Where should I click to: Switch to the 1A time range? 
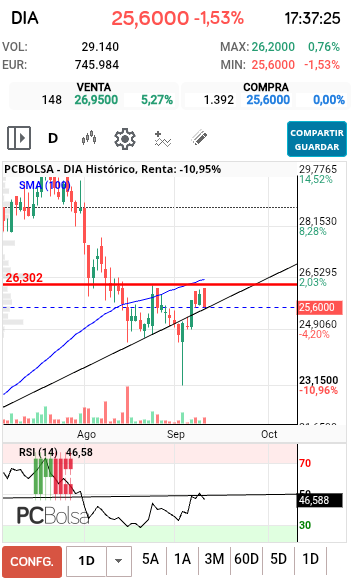click(x=182, y=559)
